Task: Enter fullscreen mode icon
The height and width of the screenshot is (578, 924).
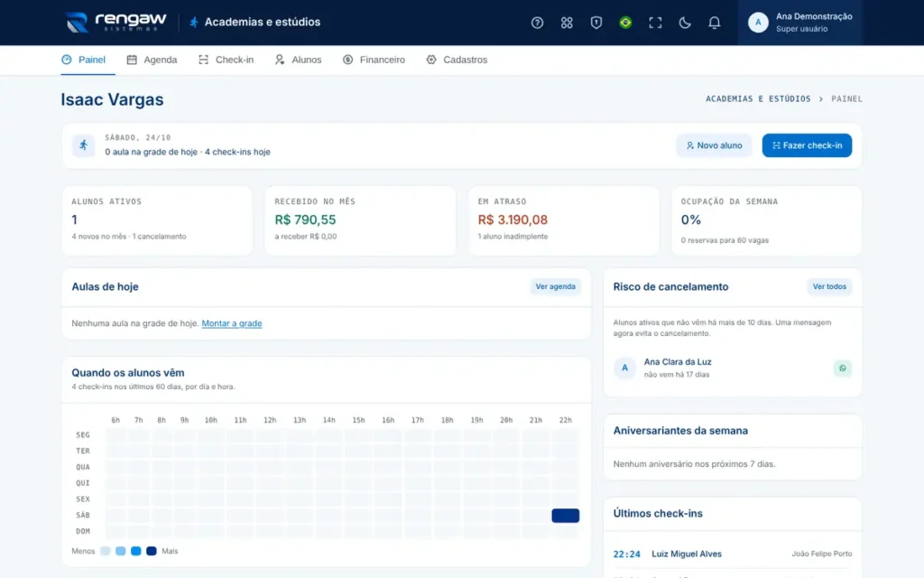Action: pos(655,23)
